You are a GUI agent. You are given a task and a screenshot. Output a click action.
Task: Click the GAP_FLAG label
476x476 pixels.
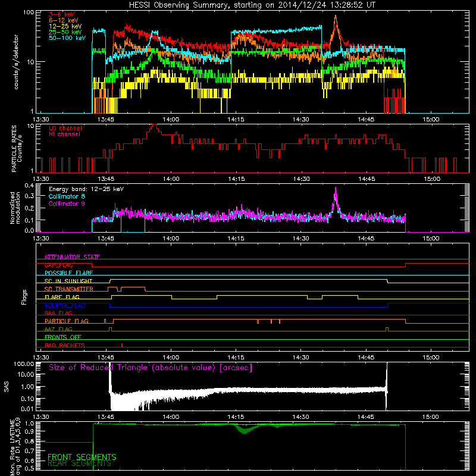coord(58,265)
